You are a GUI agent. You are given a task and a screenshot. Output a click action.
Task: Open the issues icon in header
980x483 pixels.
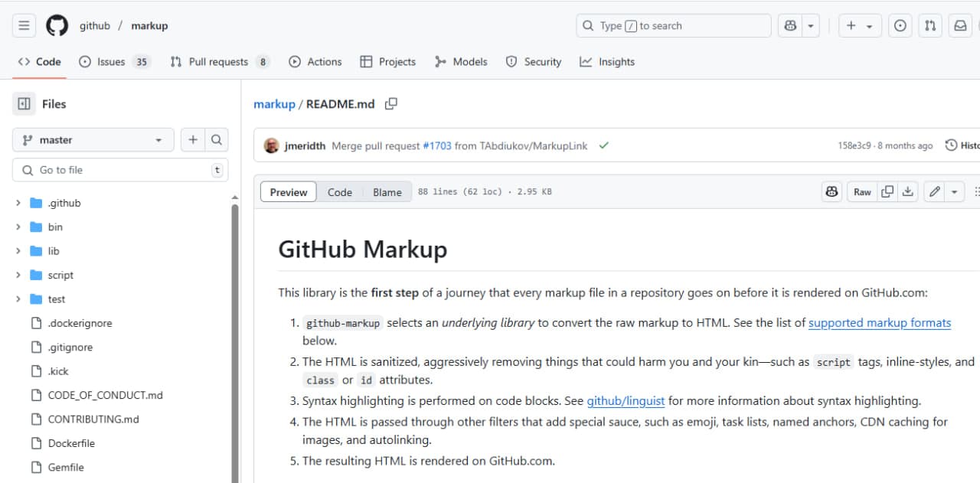[x=900, y=25]
